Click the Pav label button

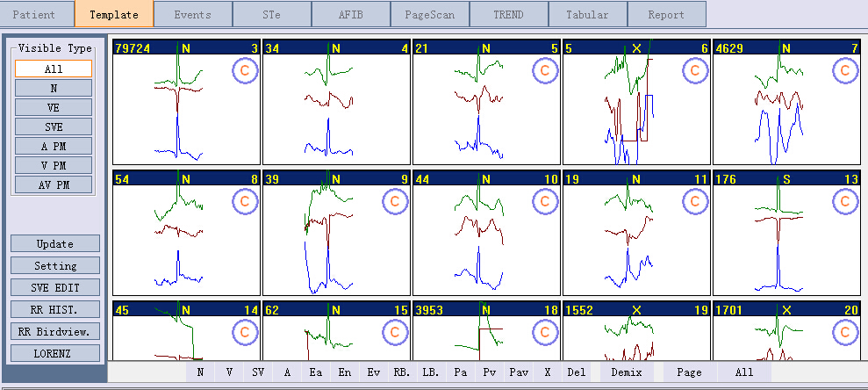coord(519,372)
